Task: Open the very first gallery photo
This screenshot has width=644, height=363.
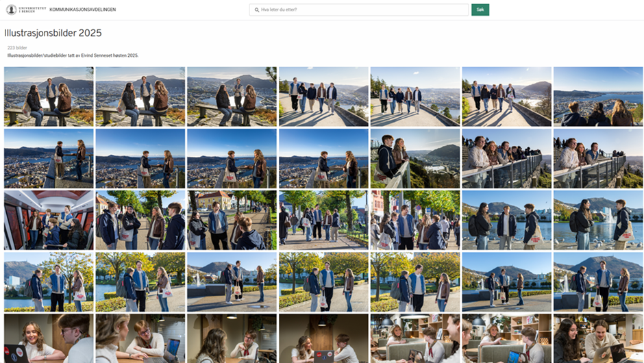Action: click(49, 97)
